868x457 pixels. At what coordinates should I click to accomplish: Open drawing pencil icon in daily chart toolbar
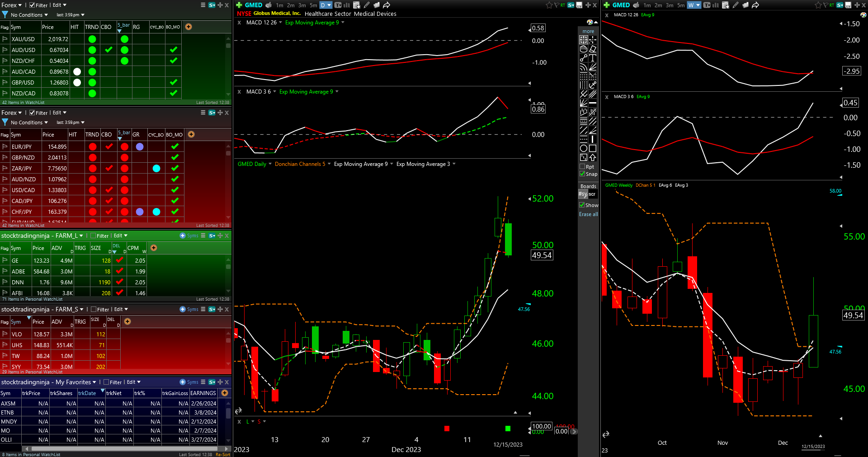(367, 5)
